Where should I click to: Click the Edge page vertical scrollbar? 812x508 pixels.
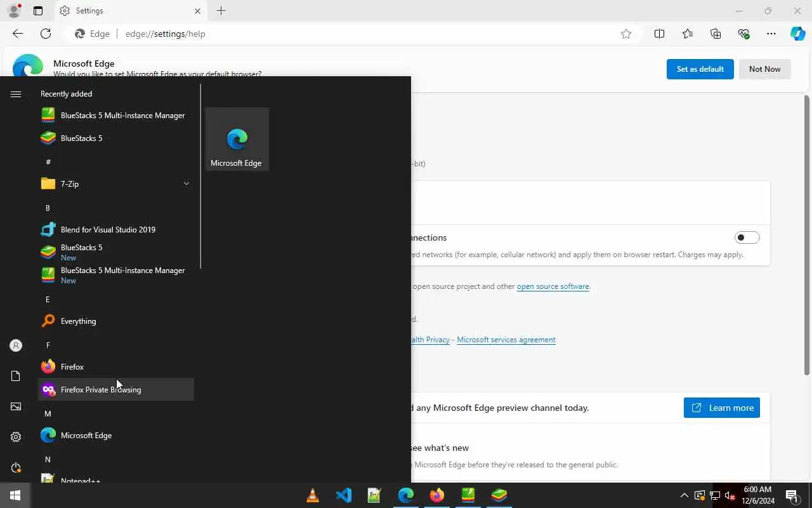point(807,235)
